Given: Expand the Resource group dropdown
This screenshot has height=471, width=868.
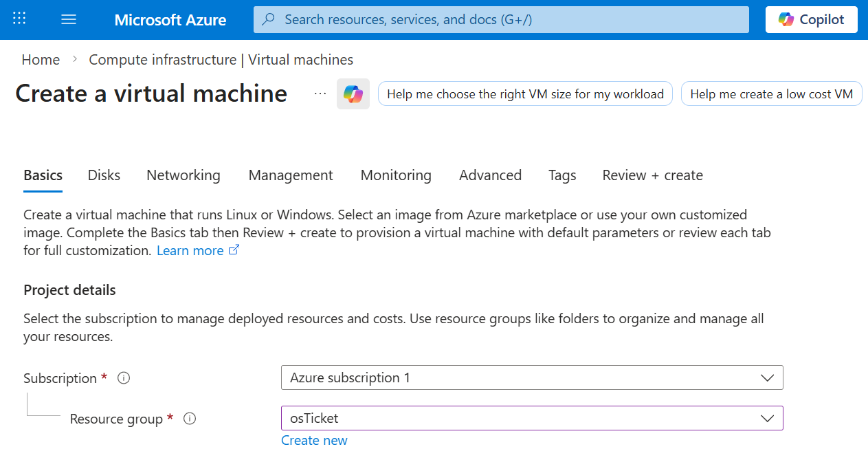Looking at the screenshot, I should coord(767,419).
